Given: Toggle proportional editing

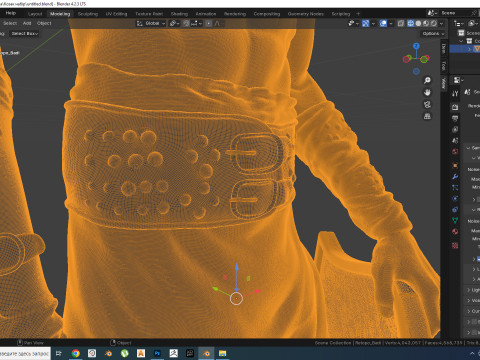Looking at the screenshot, I should 209,23.
